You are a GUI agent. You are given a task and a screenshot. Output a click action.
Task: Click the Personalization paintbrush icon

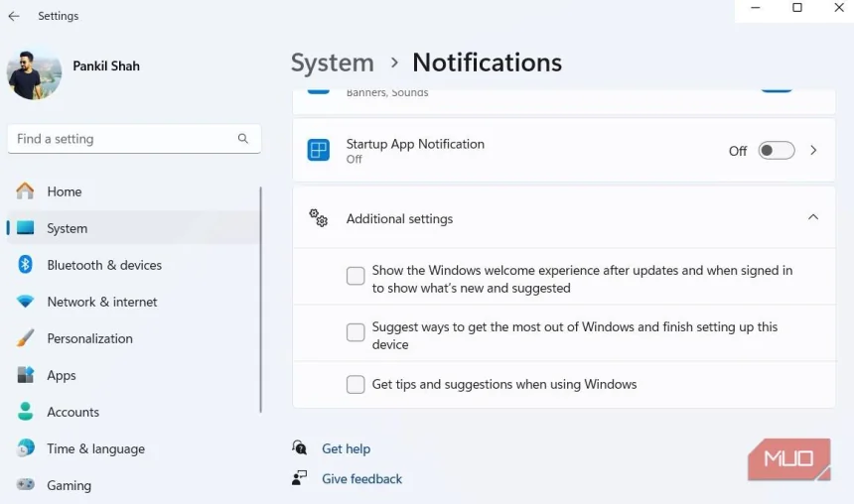[26, 338]
